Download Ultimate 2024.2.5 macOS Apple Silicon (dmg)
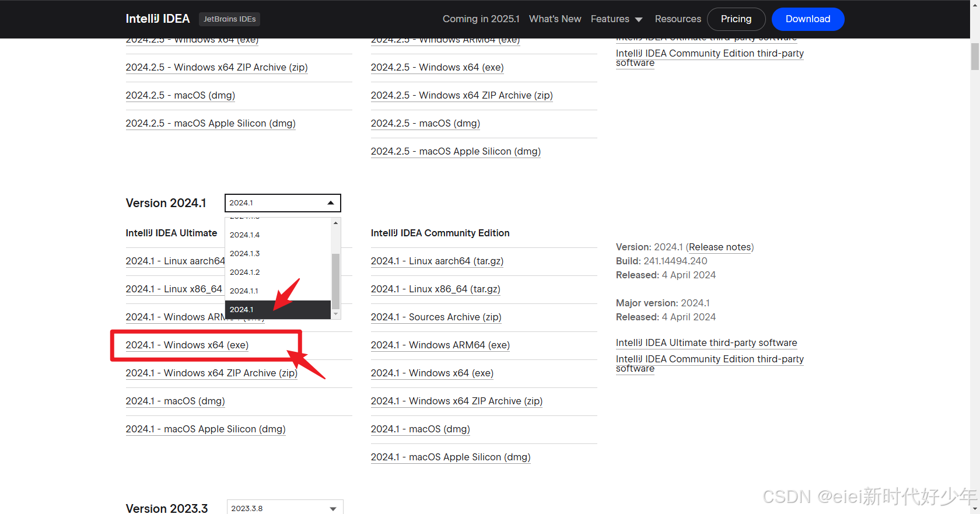Viewport: 980px width, 514px height. [211, 123]
